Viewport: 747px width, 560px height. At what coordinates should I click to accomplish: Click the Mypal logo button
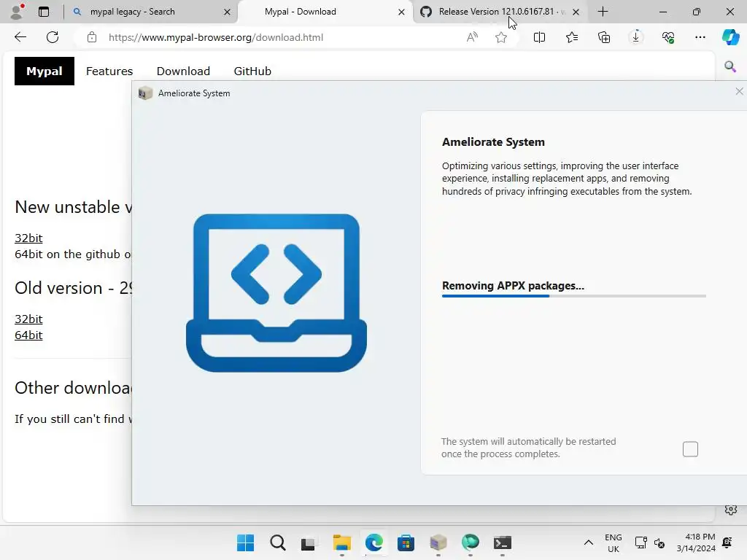pyautogui.click(x=44, y=71)
